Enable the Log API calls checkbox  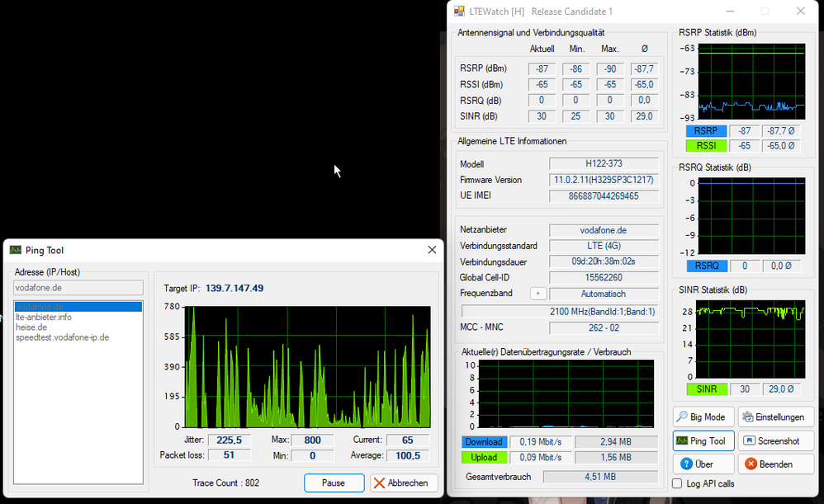click(x=678, y=484)
